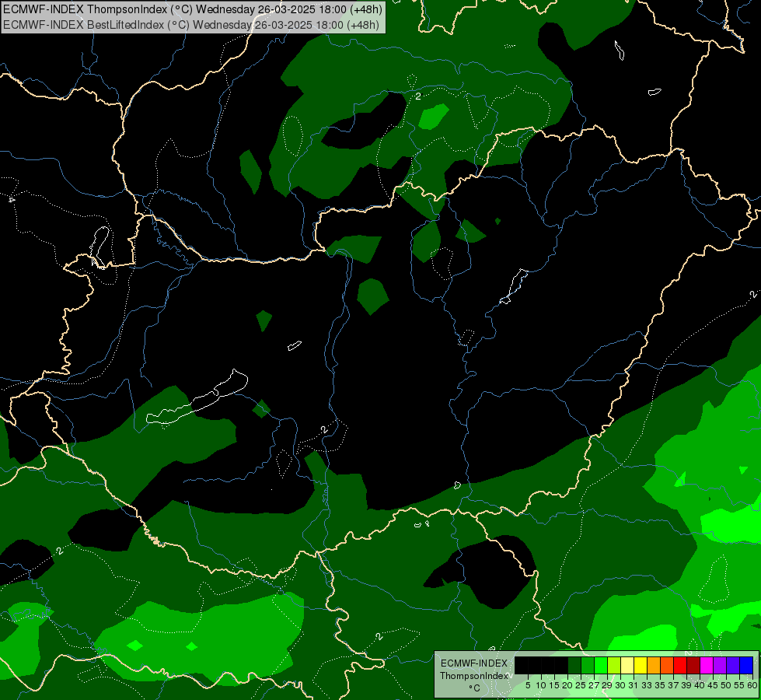The height and width of the screenshot is (700, 761).
Task: Click the legend tick value 45
Action: click(x=713, y=685)
